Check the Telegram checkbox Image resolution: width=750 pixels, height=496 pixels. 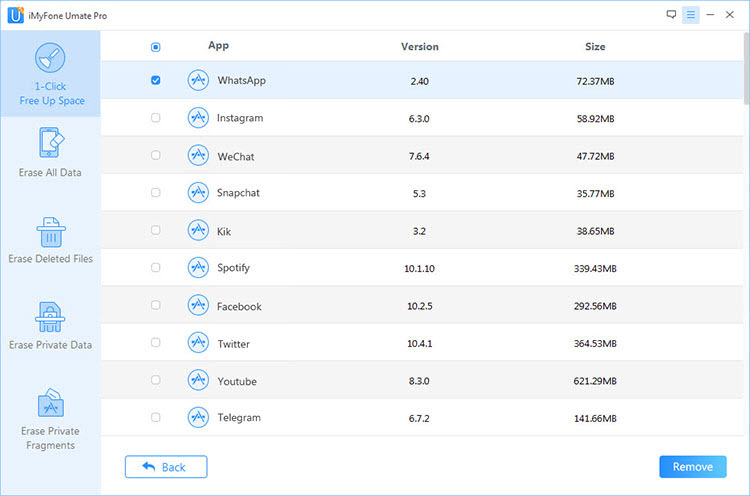pyautogui.click(x=155, y=417)
